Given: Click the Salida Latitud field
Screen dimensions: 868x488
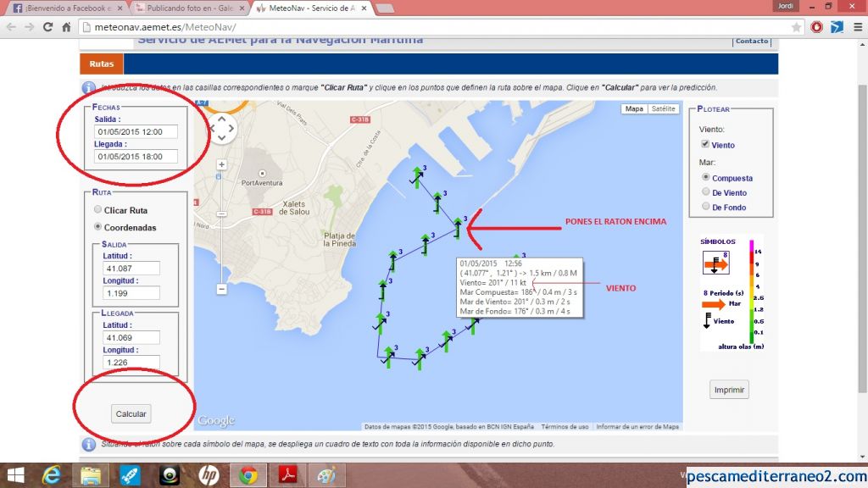Looking at the screenshot, I should 131,269.
